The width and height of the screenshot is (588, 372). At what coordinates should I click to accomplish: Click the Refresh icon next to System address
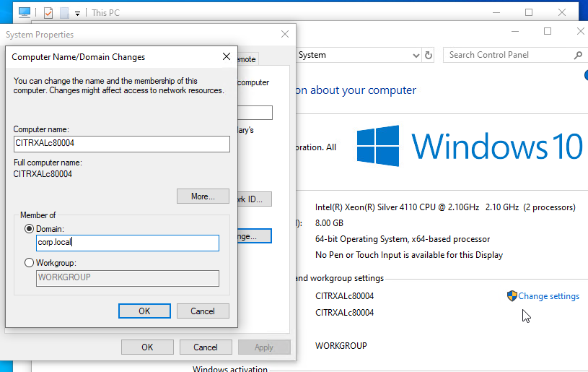(x=429, y=55)
